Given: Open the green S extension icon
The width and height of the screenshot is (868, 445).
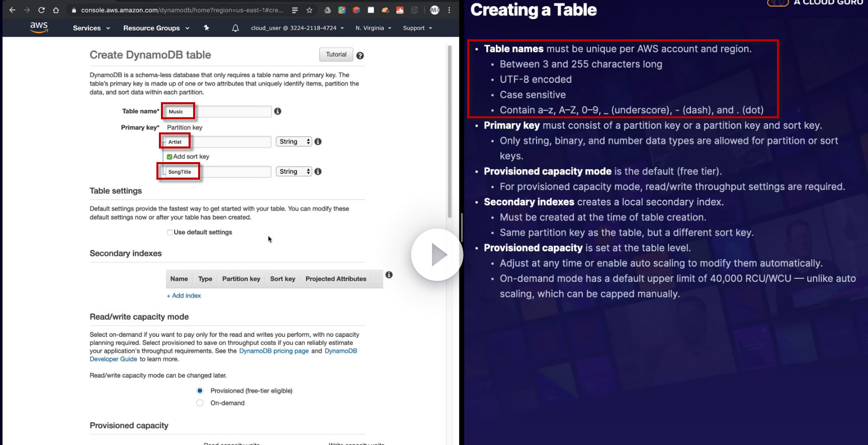Looking at the screenshot, I should [x=342, y=10].
